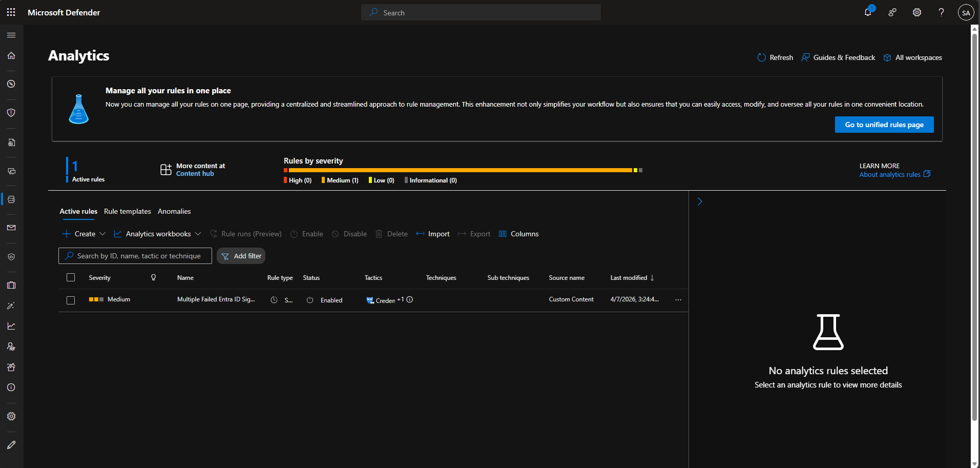This screenshot has height=468, width=980.
Task: Expand the Create dropdown
Action: (x=84, y=234)
